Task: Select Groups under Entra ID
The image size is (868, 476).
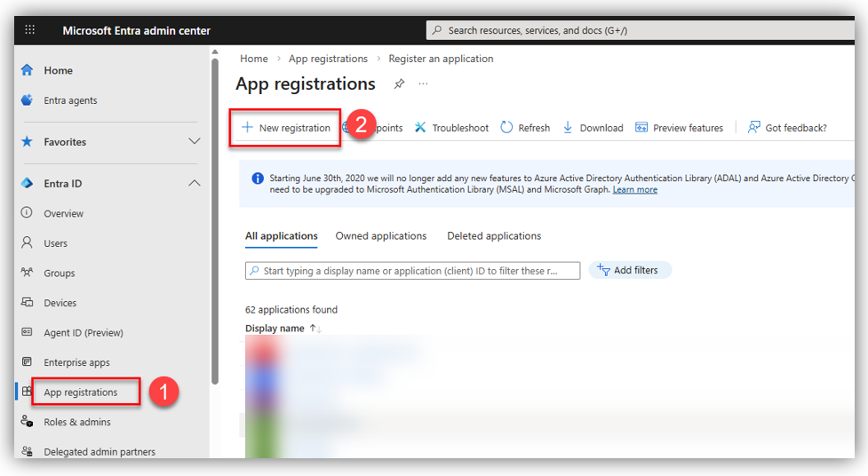Action: pos(60,273)
